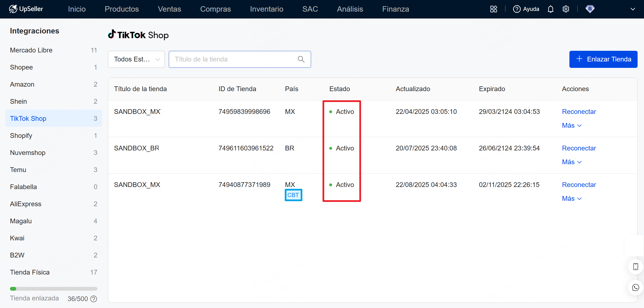Screen dimensions: 644x308
Task: Click the updated date 22/04/2025 03:05:10
Action: pyautogui.click(x=426, y=112)
